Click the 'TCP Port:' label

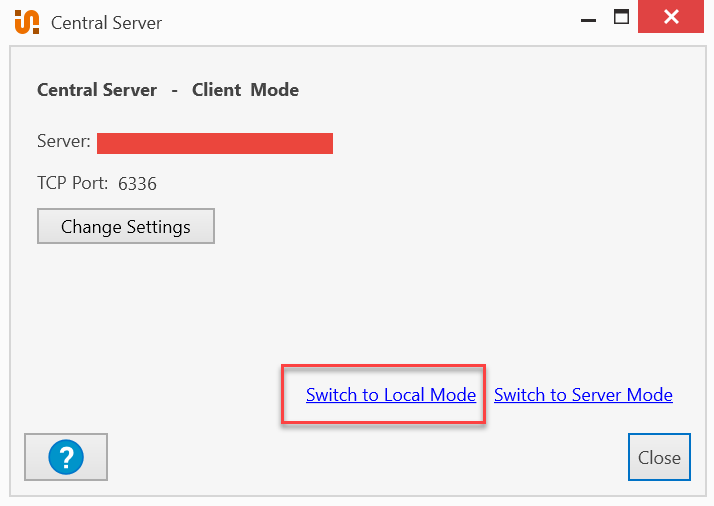[x=73, y=184]
